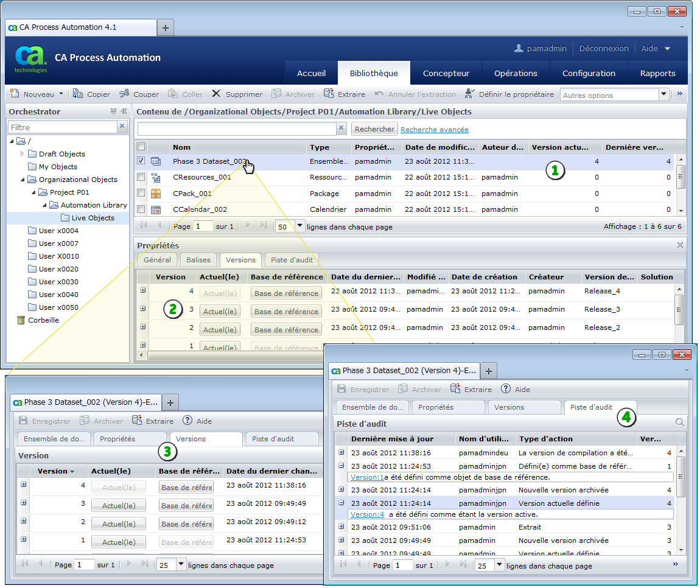700x588 pixels.
Task: Open the Recherche avancée link
Action: point(434,130)
